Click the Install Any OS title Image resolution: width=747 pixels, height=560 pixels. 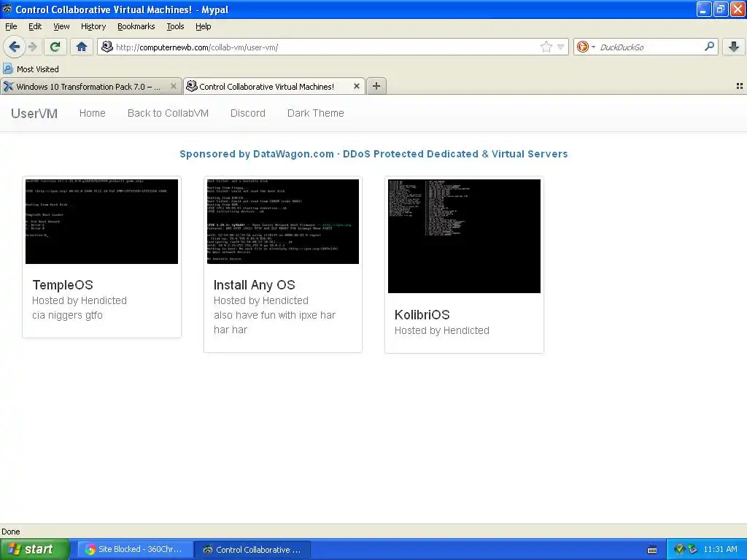click(x=255, y=285)
